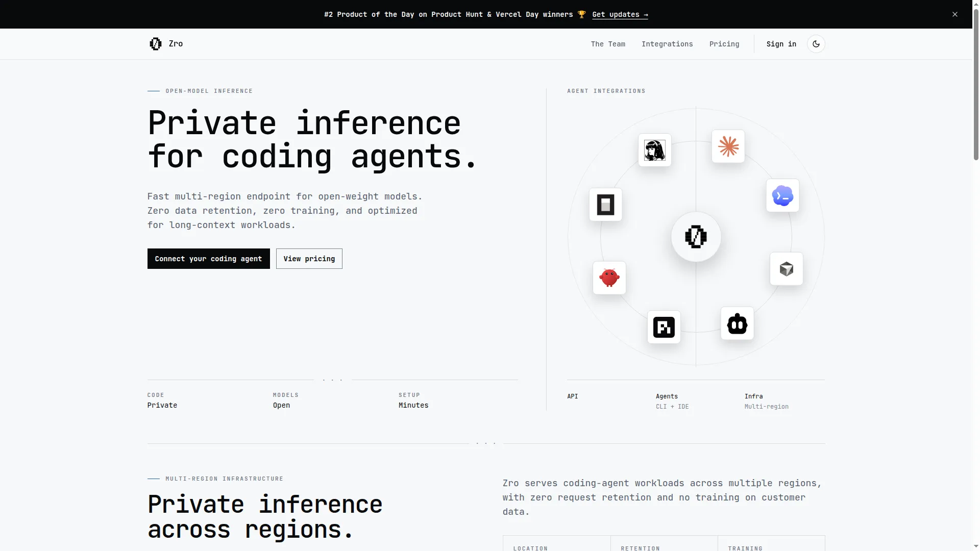The width and height of the screenshot is (980, 551).
Task: Open the Get updates link in banner
Action: [620, 14]
